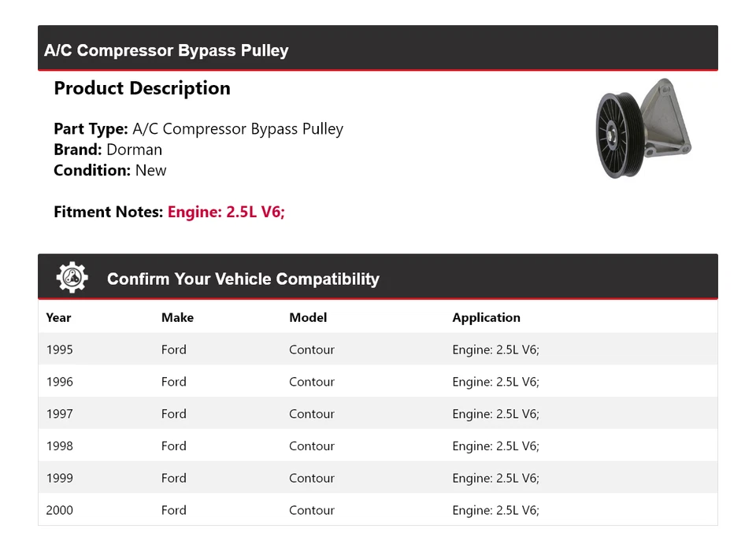This screenshot has height=551, width=756.
Task: Select the 1995 year row
Action: (60, 349)
